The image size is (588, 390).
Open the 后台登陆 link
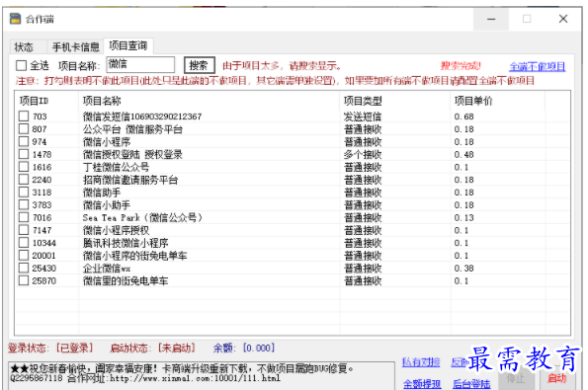471,384
